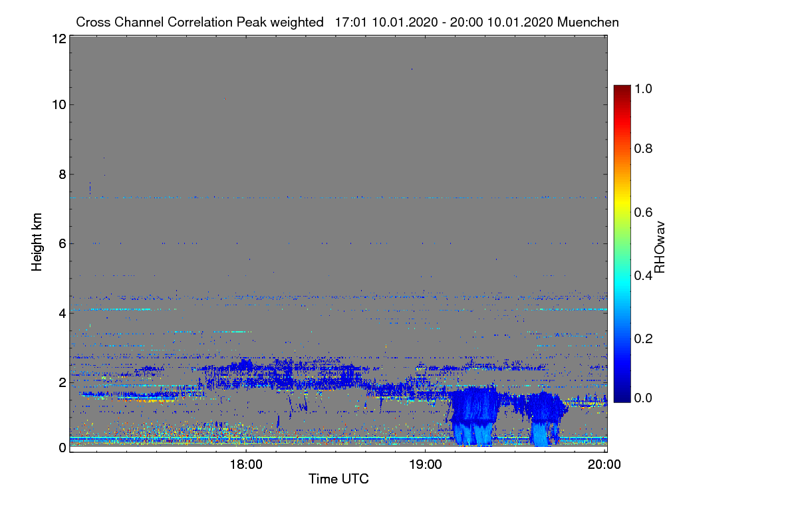798x532 pixels.
Task: Click the dark red top of the colorbar
Action: tap(622, 90)
